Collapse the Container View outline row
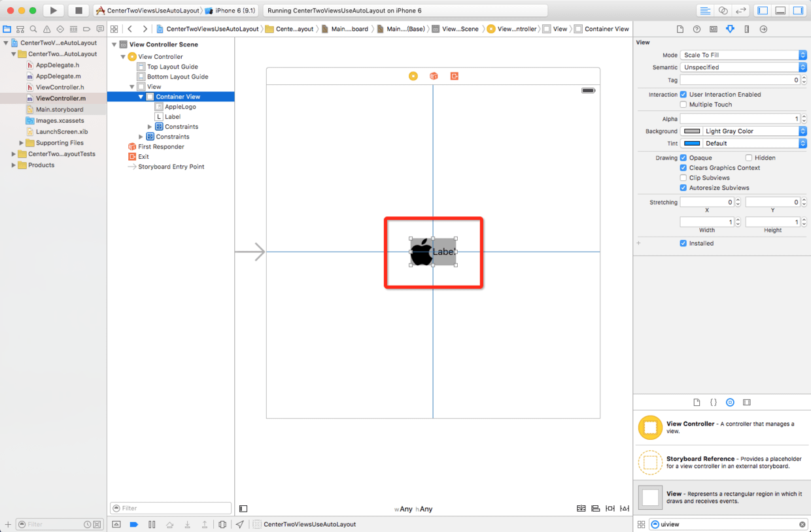This screenshot has width=811, height=532. 141,97
